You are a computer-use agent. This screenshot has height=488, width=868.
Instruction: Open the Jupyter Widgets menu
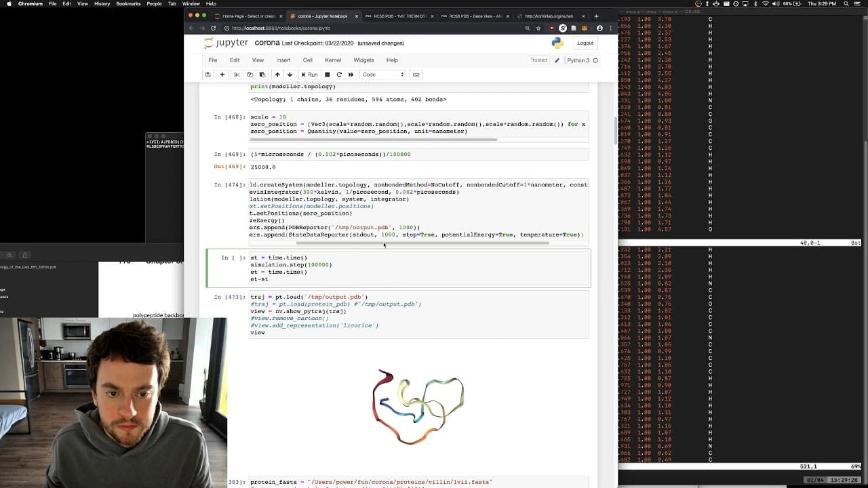tap(363, 60)
